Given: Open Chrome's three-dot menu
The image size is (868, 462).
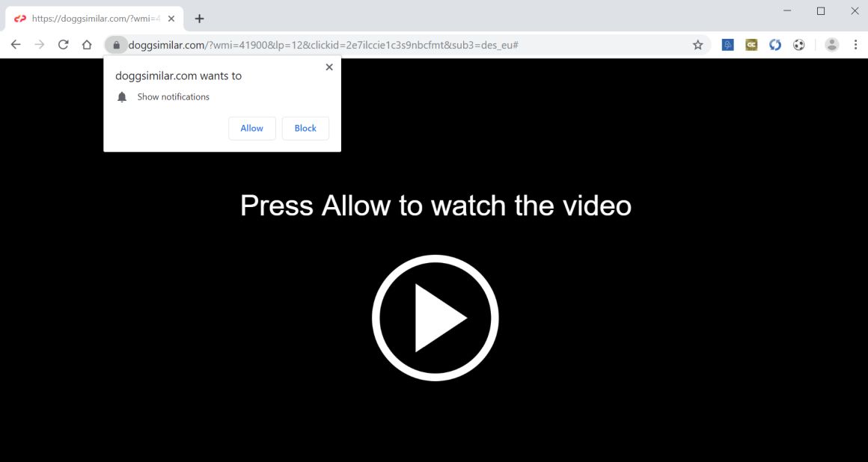Looking at the screenshot, I should (x=855, y=45).
